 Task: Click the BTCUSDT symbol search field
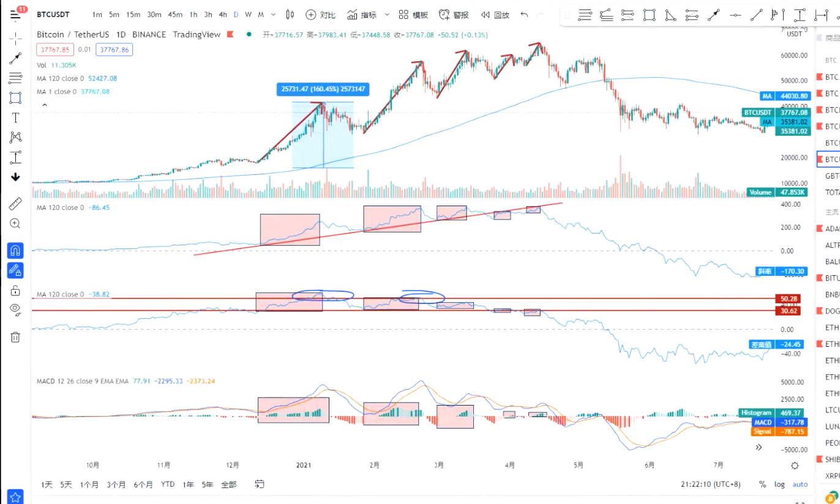tap(53, 14)
